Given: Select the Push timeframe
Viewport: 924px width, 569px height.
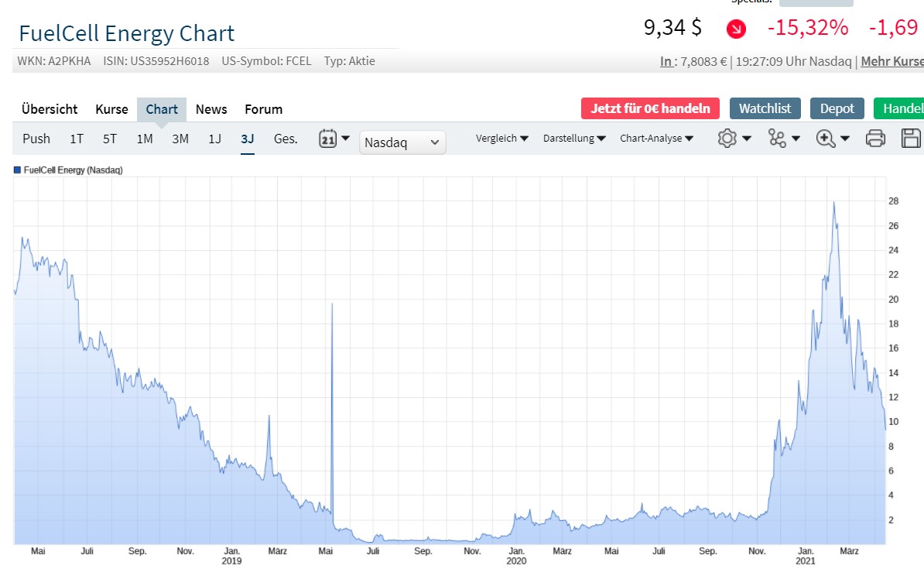Looking at the screenshot, I should 36,139.
